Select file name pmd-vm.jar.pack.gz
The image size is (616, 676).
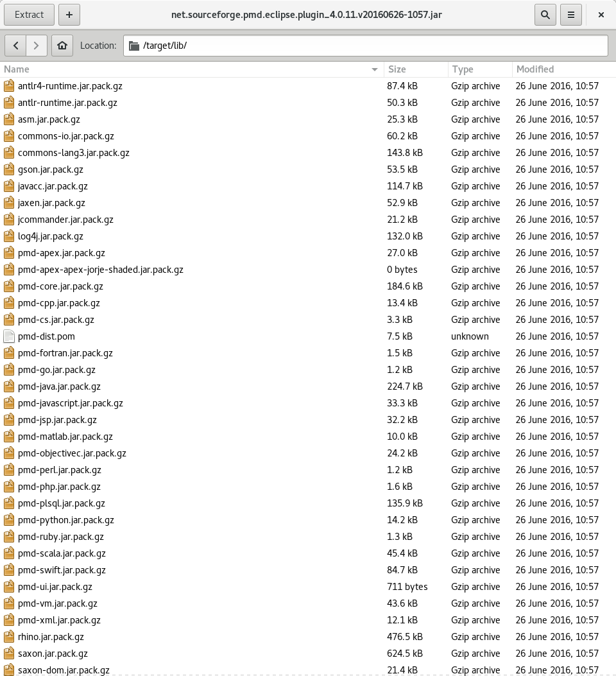[58, 603]
